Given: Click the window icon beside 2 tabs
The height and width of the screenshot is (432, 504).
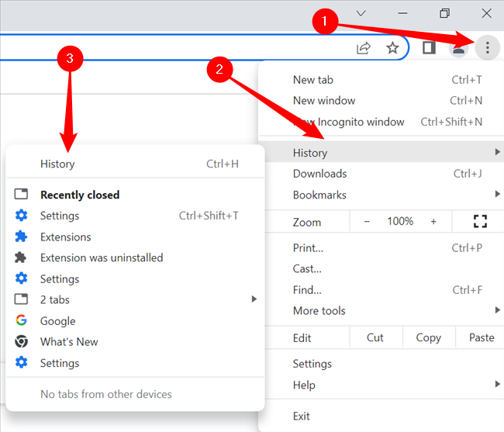Looking at the screenshot, I should click(21, 299).
